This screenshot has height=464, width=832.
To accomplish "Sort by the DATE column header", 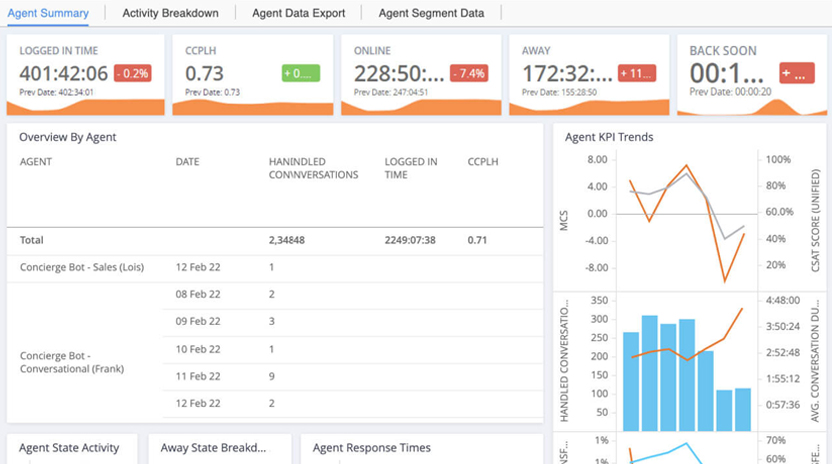I will [187, 162].
